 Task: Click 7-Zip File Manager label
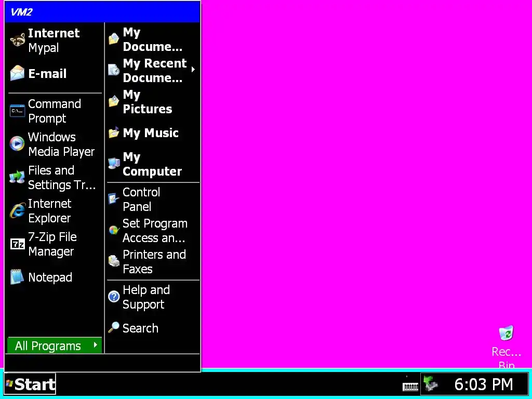pos(52,244)
